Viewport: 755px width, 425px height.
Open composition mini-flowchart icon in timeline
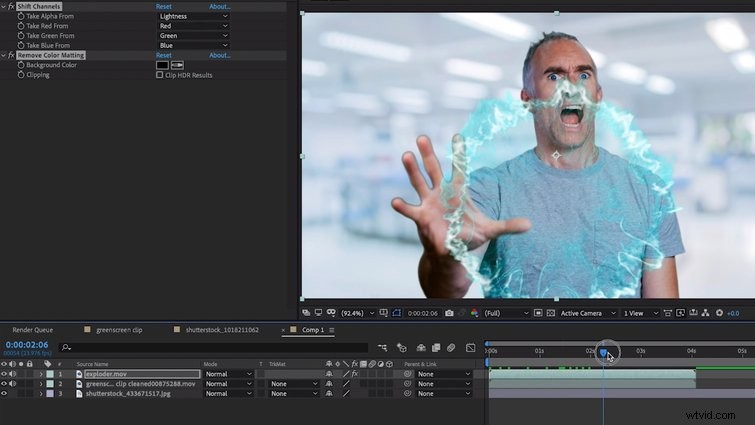382,348
